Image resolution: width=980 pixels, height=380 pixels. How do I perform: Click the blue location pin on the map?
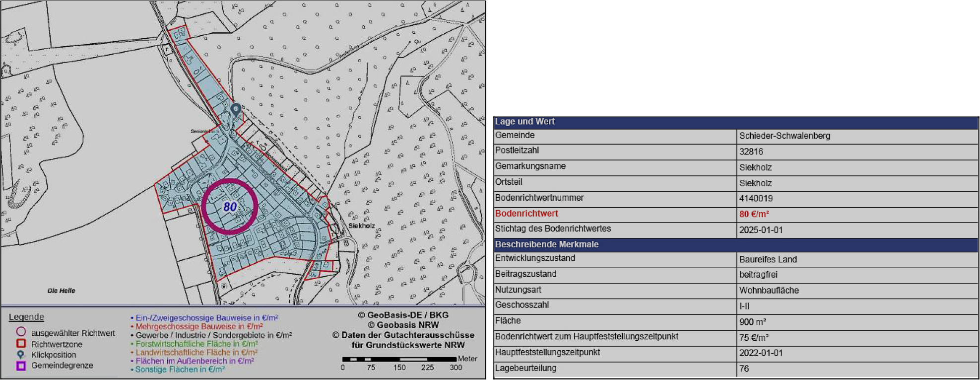236,110
